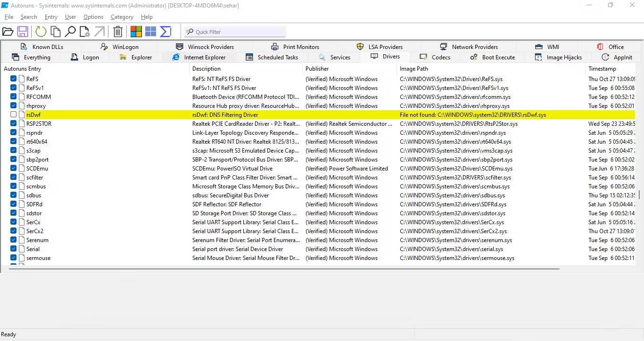Open the Options menu

point(93,16)
